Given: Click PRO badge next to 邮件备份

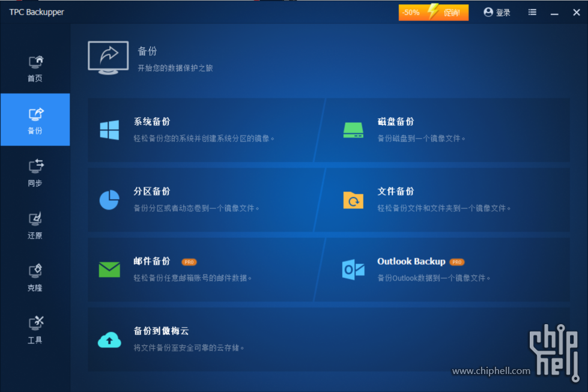Looking at the screenshot, I should coord(189,262).
